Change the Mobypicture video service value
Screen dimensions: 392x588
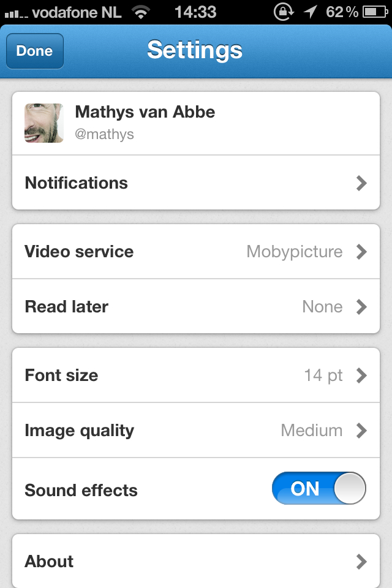tap(294, 252)
